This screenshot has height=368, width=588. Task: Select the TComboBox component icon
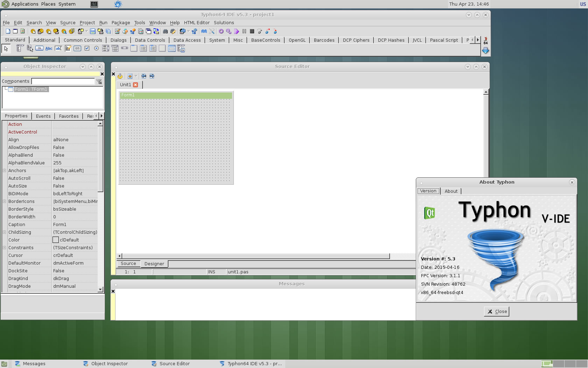coord(115,48)
